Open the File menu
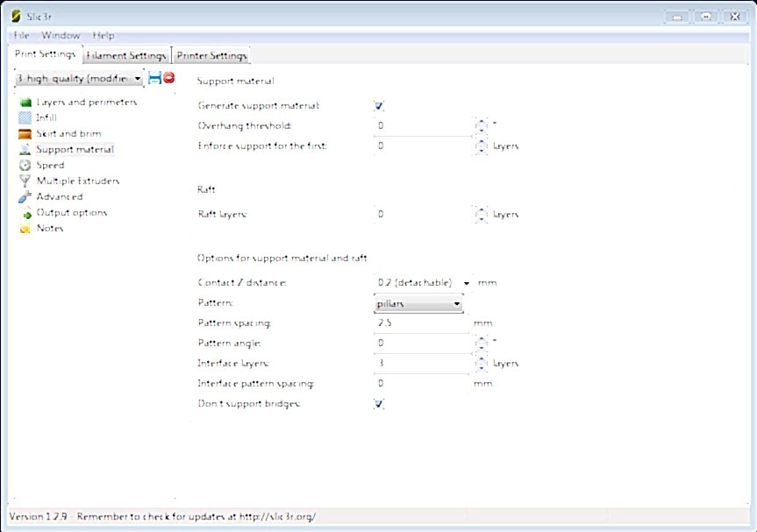Screen dimensions: 757x532 [22, 35]
